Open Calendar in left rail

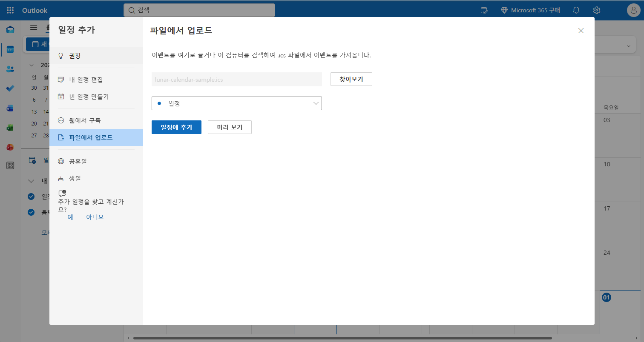click(10, 49)
